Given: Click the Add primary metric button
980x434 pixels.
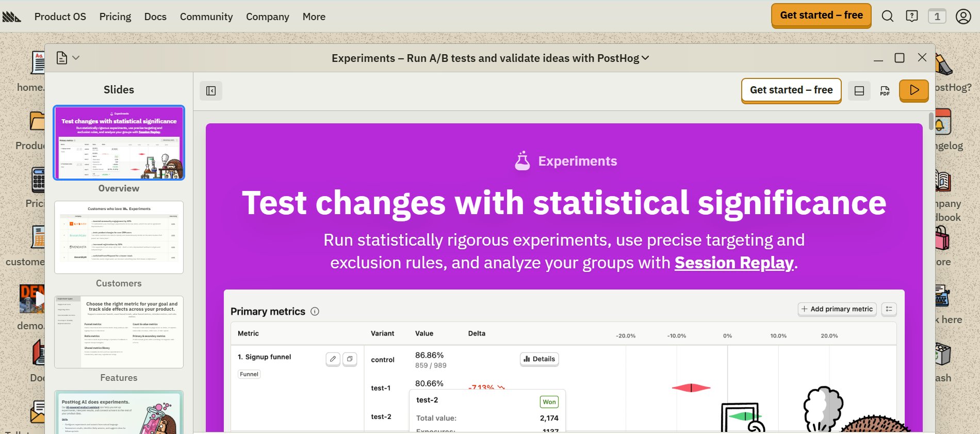Looking at the screenshot, I should (x=837, y=309).
